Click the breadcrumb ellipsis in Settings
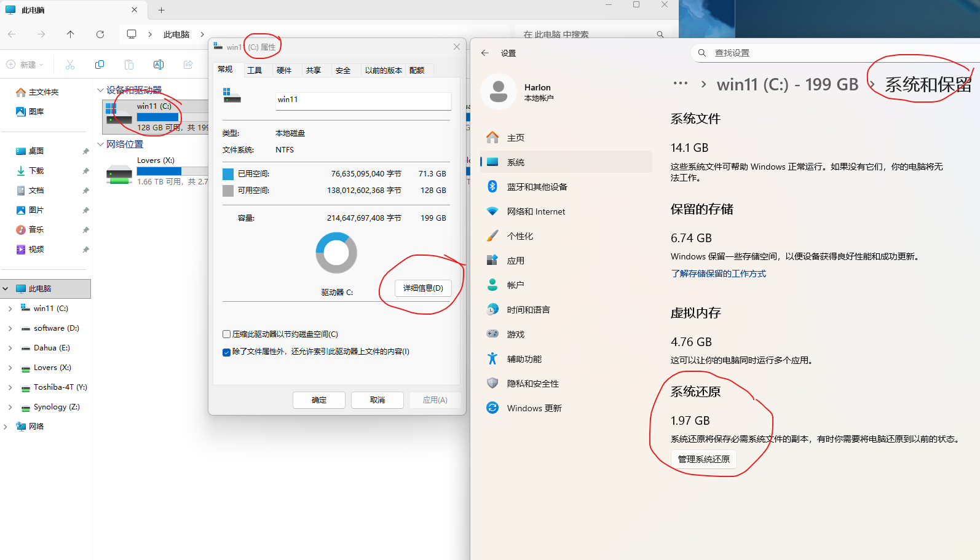Image resolution: width=980 pixels, height=560 pixels. tap(680, 84)
